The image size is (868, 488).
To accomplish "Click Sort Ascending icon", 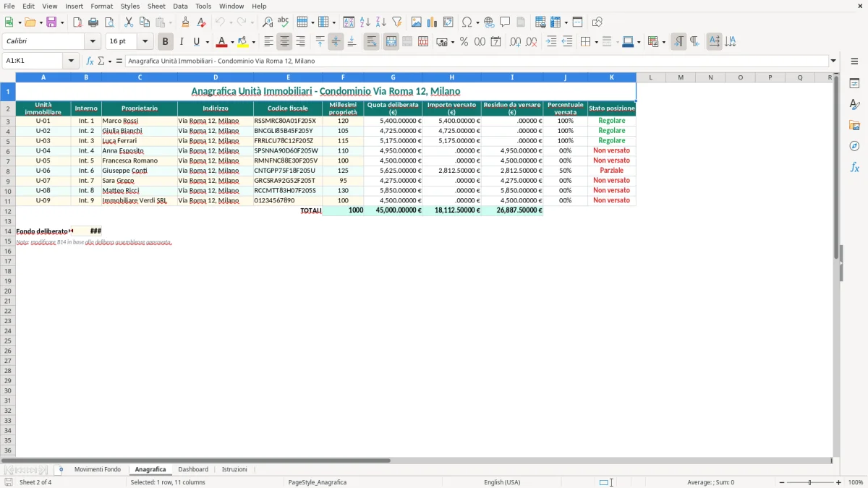I will pyautogui.click(x=365, y=22).
